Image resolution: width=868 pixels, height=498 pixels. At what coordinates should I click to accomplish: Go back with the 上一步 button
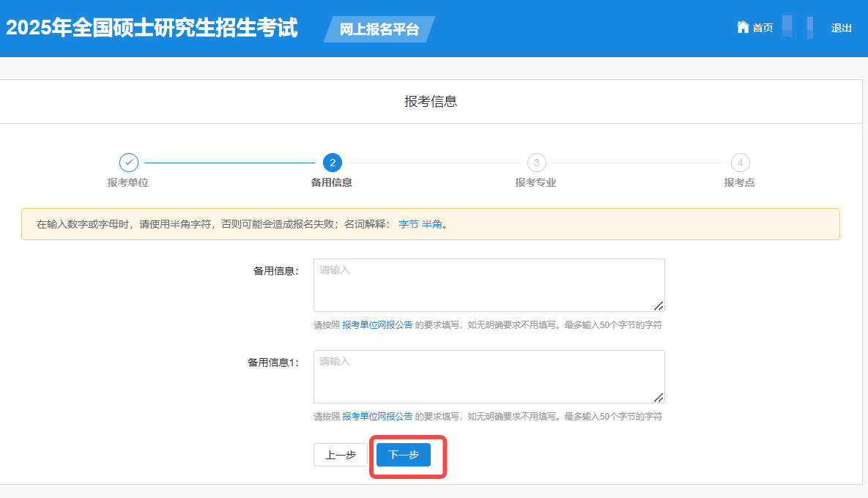[x=341, y=455]
